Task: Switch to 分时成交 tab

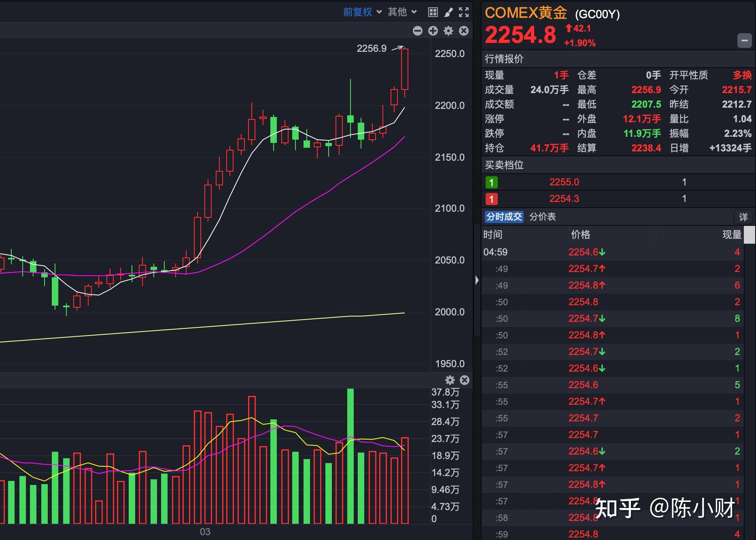Action: coord(504,217)
